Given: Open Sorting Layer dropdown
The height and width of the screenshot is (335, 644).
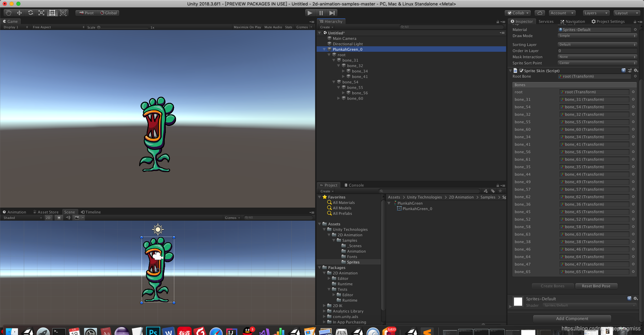Looking at the screenshot, I should click(x=597, y=45).
